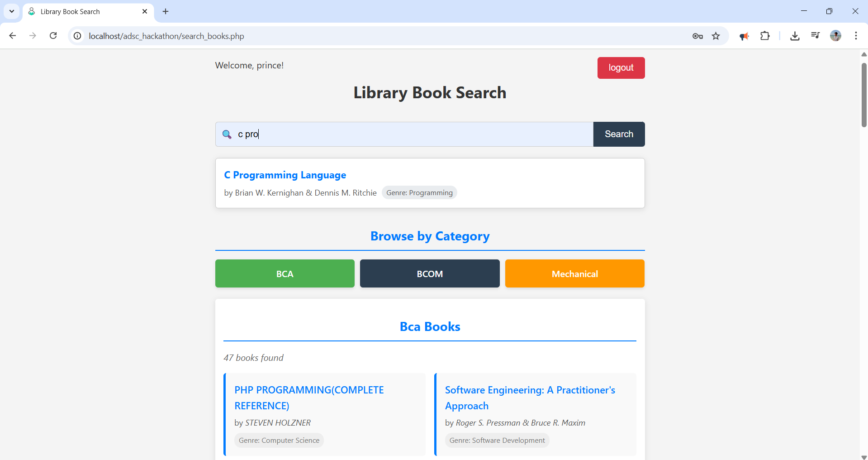Open Software Engineering: A Practitioner's Approach
Image resolution: width=868 pixels, height=460 pixels.
[530, 398]
